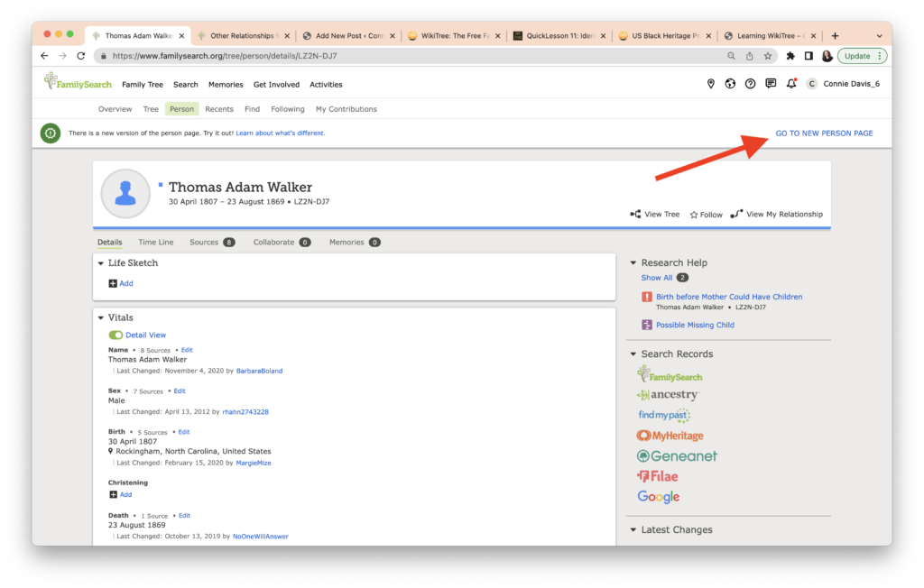This screenshot has height=588, width=924.
Task: Search records on MyHeritage
Action: point(670,436)
